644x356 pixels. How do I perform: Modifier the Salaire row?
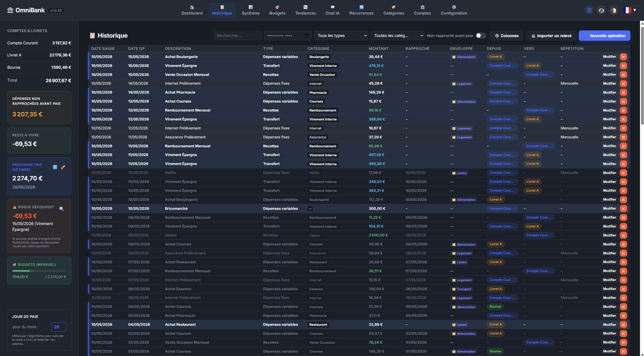[x=609, y=235]
